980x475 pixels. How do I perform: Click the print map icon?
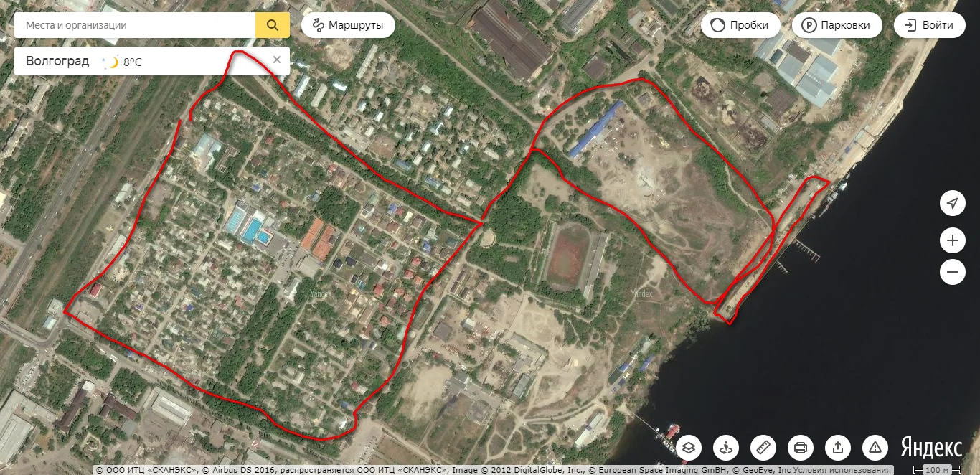(801, 448)
